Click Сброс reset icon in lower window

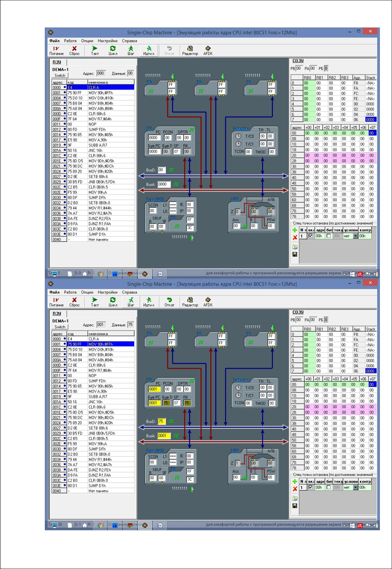pos(74,300)
